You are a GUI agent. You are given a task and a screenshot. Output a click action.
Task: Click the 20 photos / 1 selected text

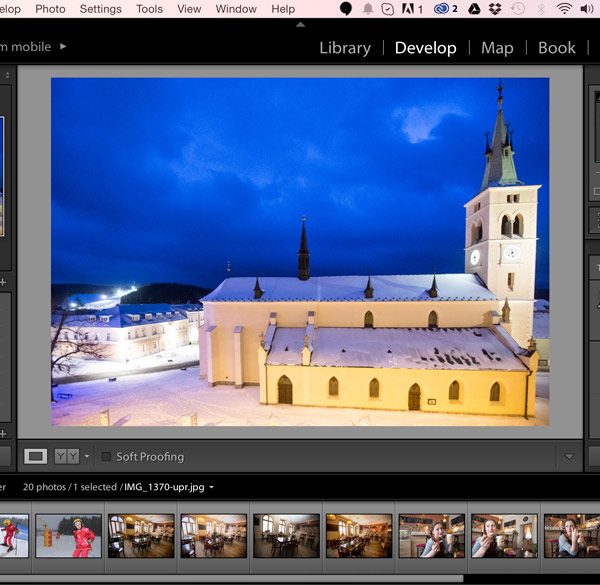pos(70,487)
